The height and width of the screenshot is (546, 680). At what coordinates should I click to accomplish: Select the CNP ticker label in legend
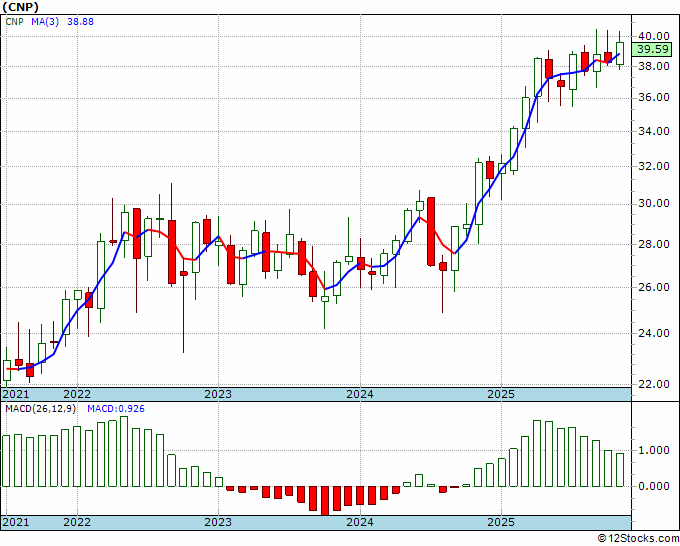click(14, 22)
